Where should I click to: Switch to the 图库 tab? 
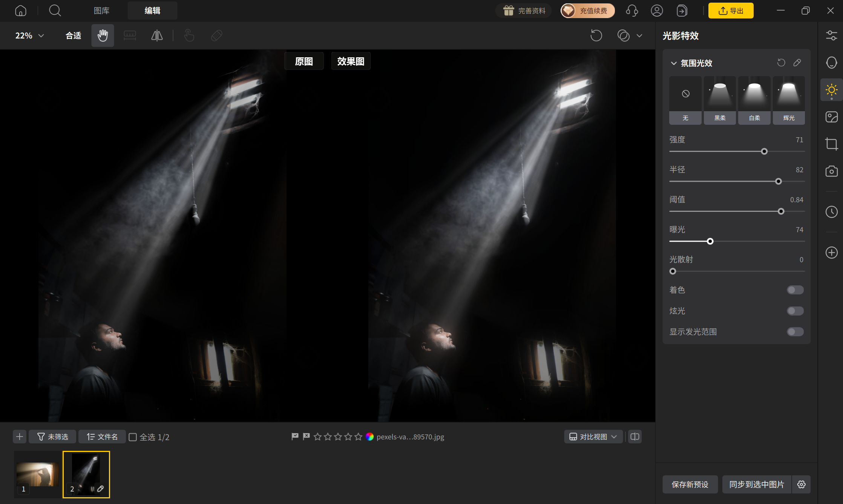tap(101, 11)
